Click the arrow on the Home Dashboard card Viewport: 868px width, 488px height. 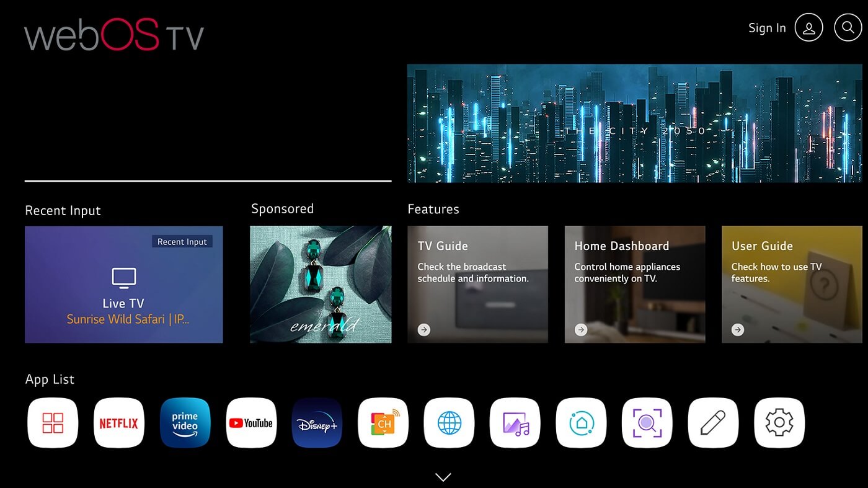point(581,330)
